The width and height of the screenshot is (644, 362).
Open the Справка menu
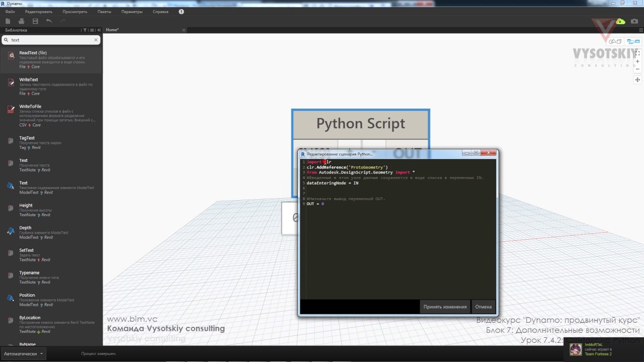coord(160,12)
